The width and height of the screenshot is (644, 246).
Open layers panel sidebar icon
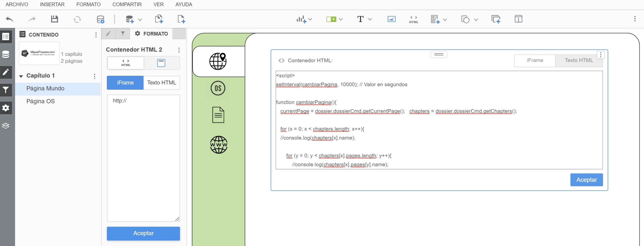(6, 126)
